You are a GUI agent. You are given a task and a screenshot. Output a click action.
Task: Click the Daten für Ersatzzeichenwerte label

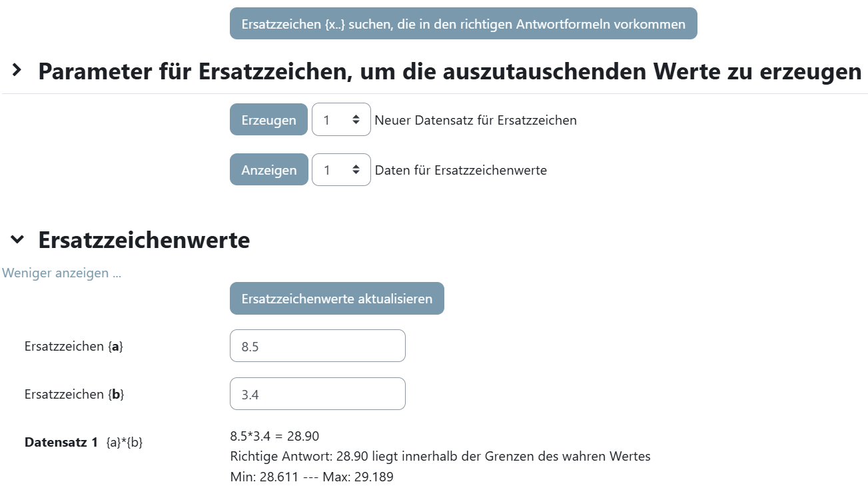[x=461, y=171]
